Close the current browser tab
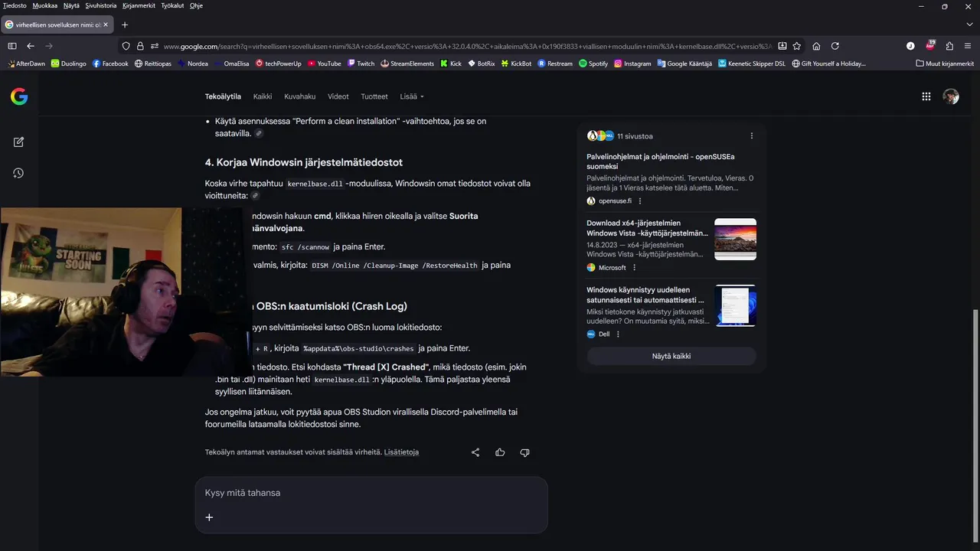The height and width of the screenshot is (551, 980). [106, 24]
